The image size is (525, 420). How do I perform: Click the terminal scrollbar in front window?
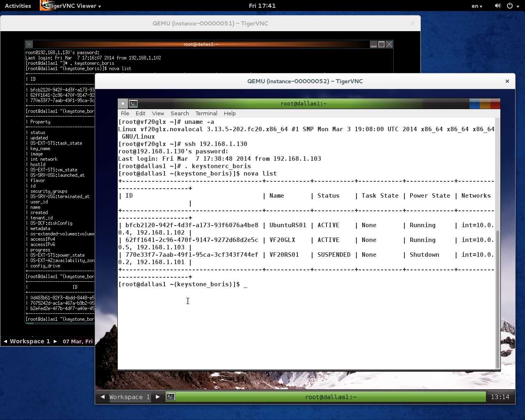point(498,299)
